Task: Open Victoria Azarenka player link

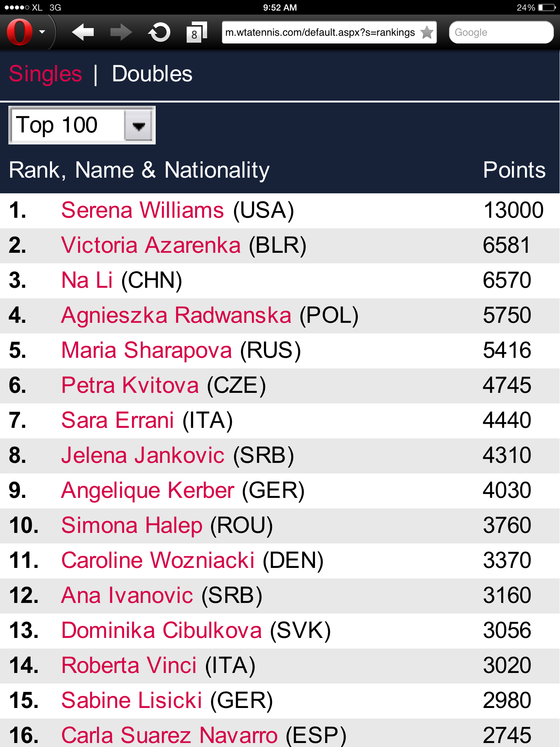Action: [x=151, y=245]
